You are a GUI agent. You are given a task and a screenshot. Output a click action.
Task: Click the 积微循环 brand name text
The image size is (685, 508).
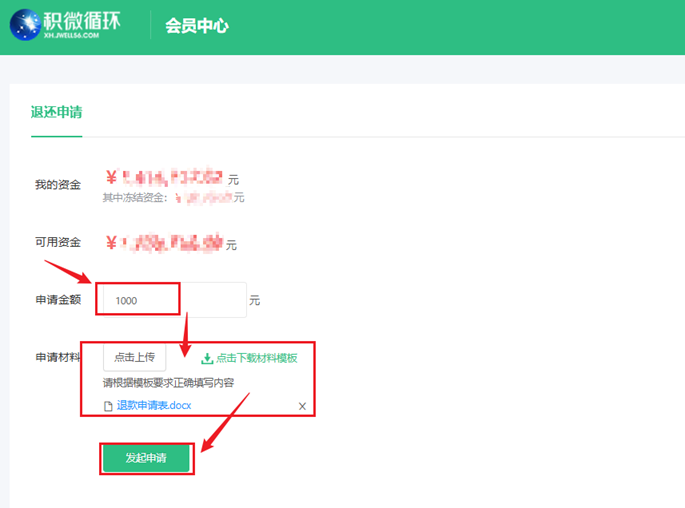82,20
